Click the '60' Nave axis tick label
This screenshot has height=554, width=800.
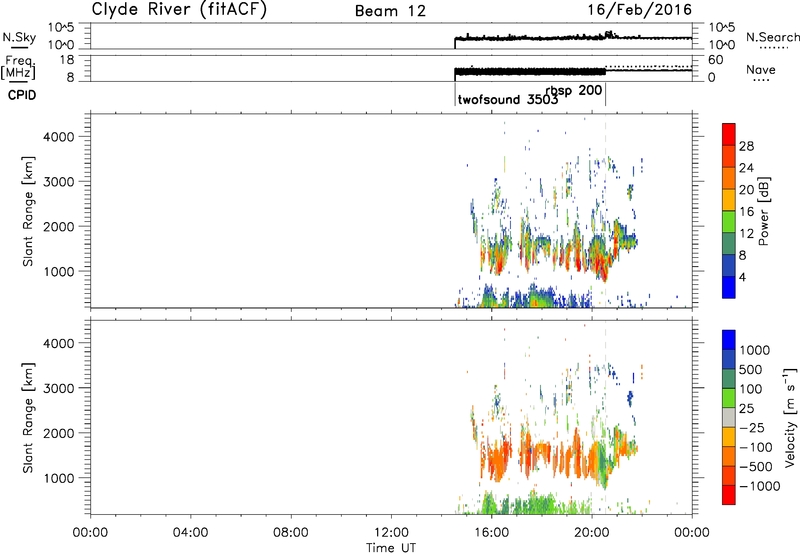coord(716,60)
